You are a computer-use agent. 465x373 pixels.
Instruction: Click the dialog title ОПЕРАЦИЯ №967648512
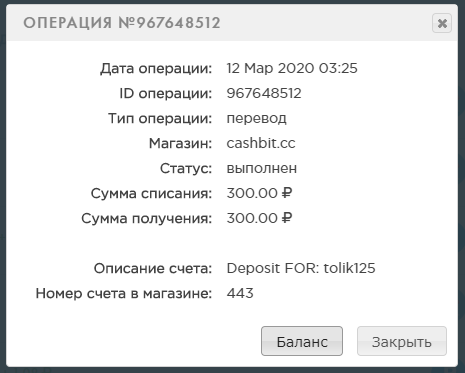click(x=122, y=23)
